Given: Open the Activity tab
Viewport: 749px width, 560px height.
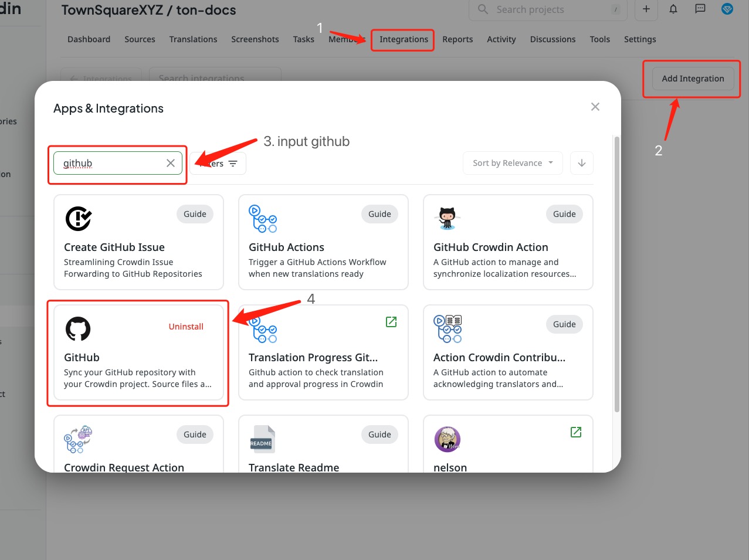Looking at the screenshot, I should point(501,39).
